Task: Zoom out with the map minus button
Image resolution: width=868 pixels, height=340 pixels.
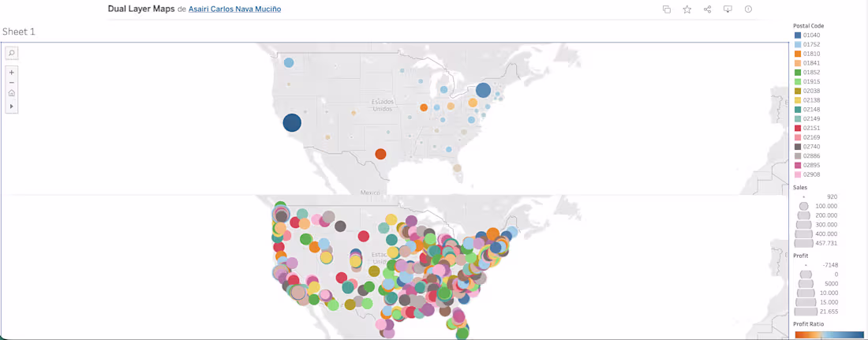Action: click(x=12, y=83)
